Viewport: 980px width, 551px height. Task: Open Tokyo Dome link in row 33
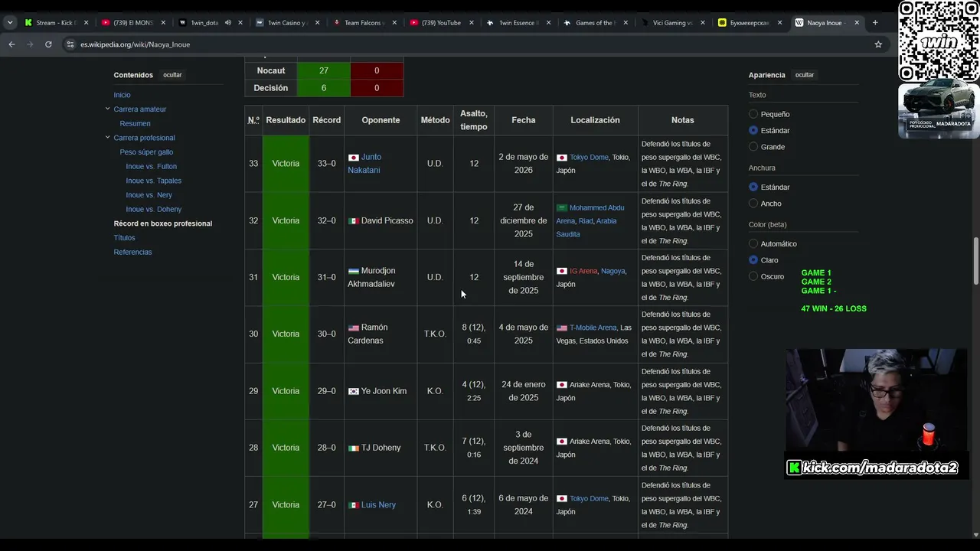tap(589, 157)
